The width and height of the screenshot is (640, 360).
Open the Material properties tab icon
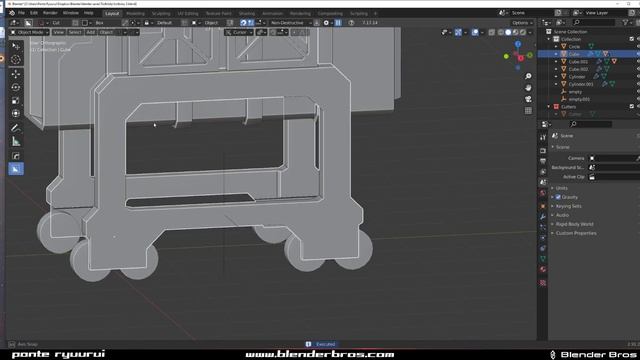coord(543,269)
